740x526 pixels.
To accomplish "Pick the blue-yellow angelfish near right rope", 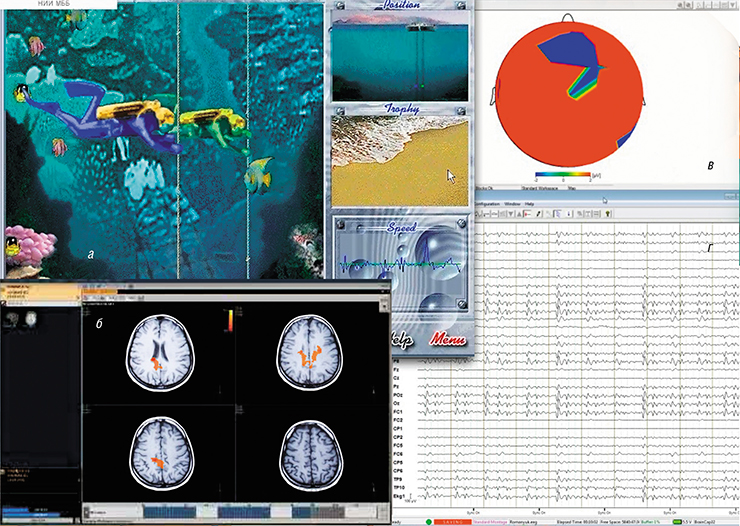I will coord(259,176).
